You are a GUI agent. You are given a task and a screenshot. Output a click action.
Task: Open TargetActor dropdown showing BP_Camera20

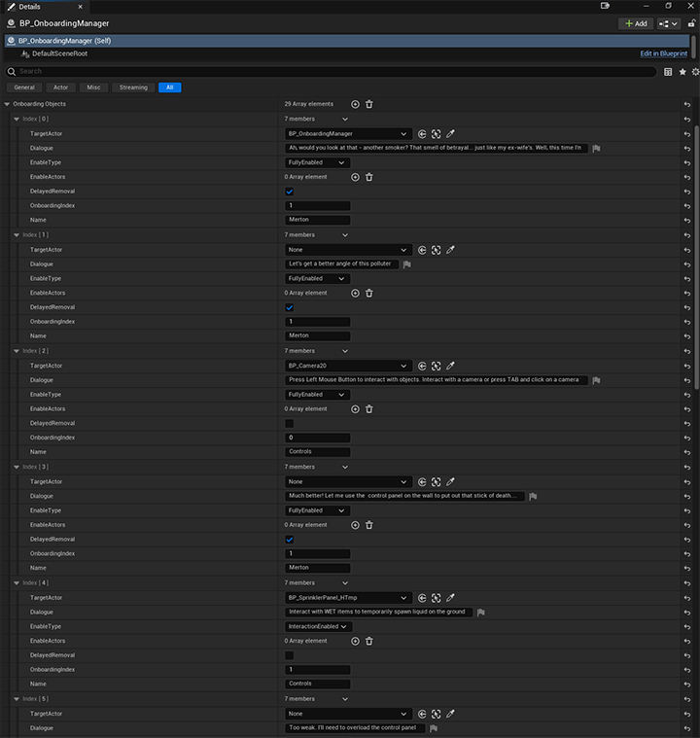(x=347, y=366)
